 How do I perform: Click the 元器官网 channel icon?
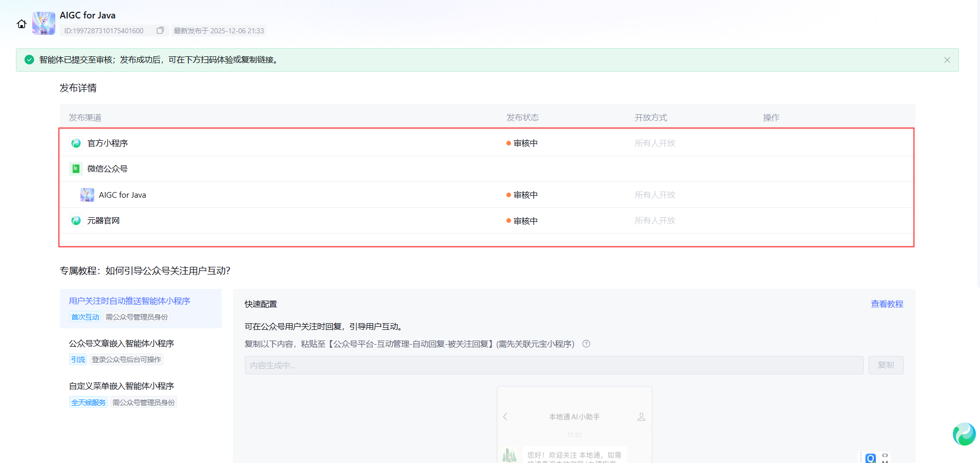point(76,221)
